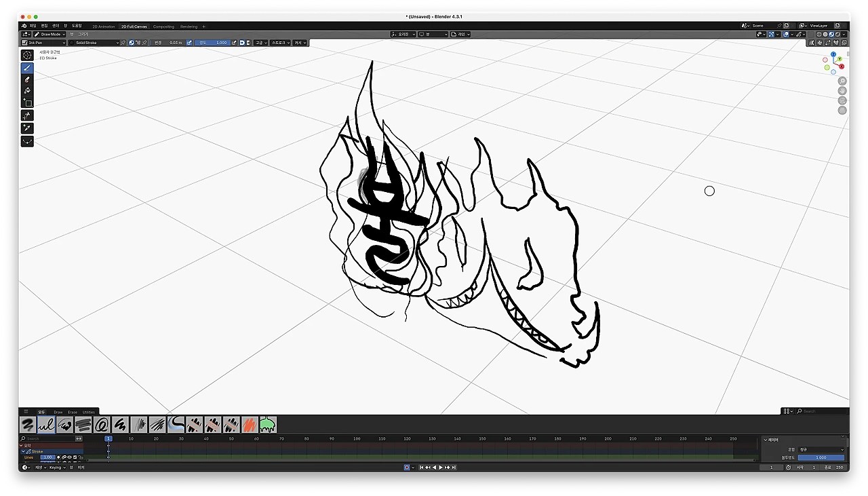This screenshot has width=868, height=496.
Task: Select the Draw brush tool in the left toolbar
Action: pos(28,68)
